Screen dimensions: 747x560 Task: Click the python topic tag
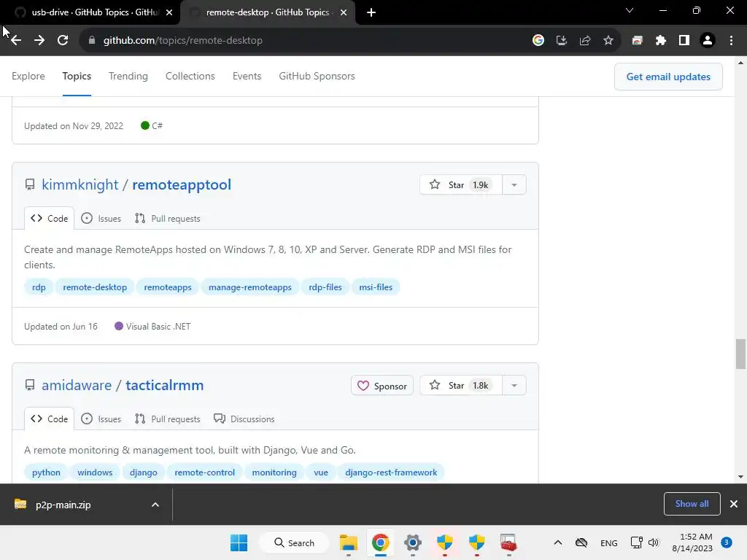coord(46,472)
